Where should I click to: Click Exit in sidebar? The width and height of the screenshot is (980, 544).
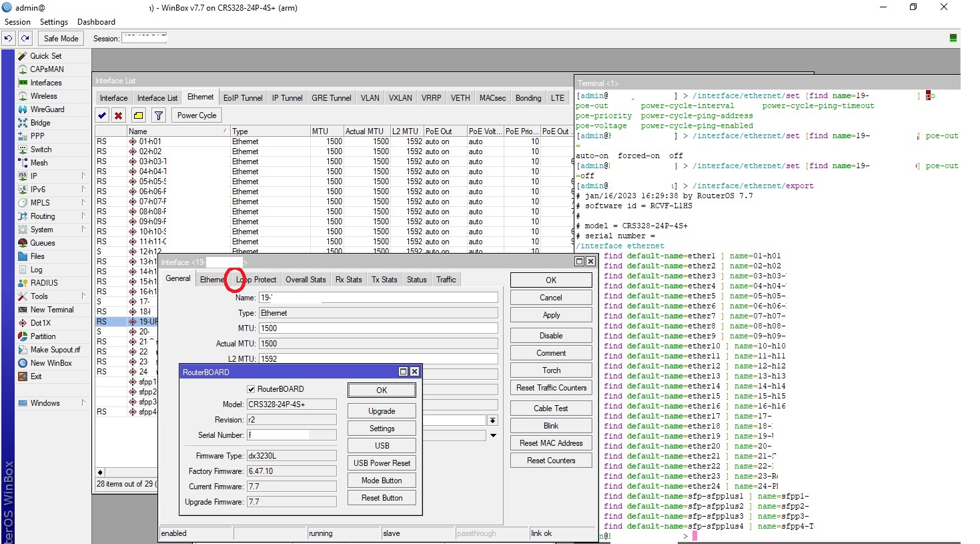click(x=36, y=376)
